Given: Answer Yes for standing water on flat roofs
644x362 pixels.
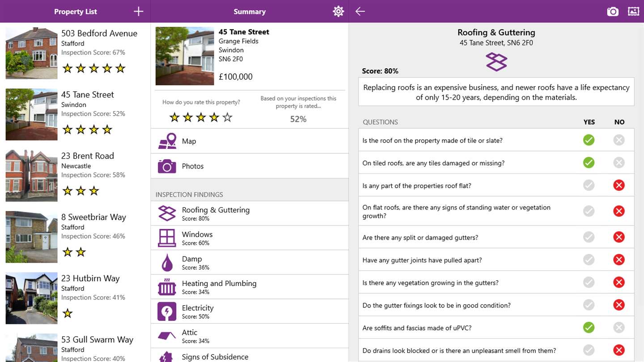Looking at the screenshot, I should (589, 211).
